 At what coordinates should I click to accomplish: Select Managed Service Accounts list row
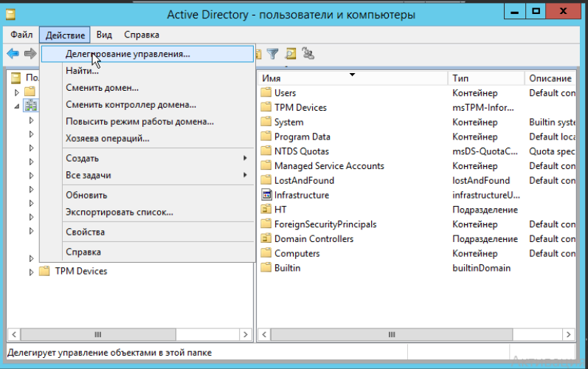pyautogui.click(x=328, y=166)
